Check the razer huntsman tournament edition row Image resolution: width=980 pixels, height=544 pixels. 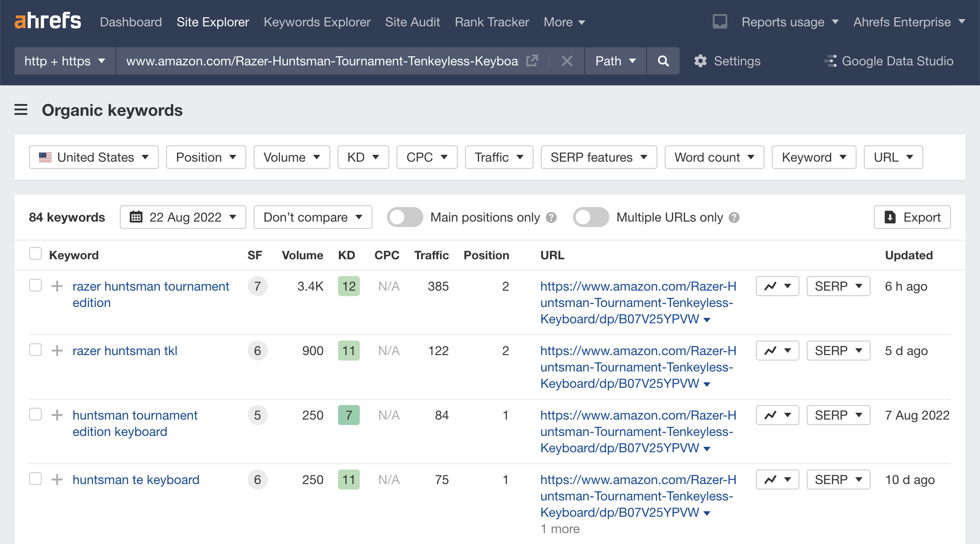[35, 286]
